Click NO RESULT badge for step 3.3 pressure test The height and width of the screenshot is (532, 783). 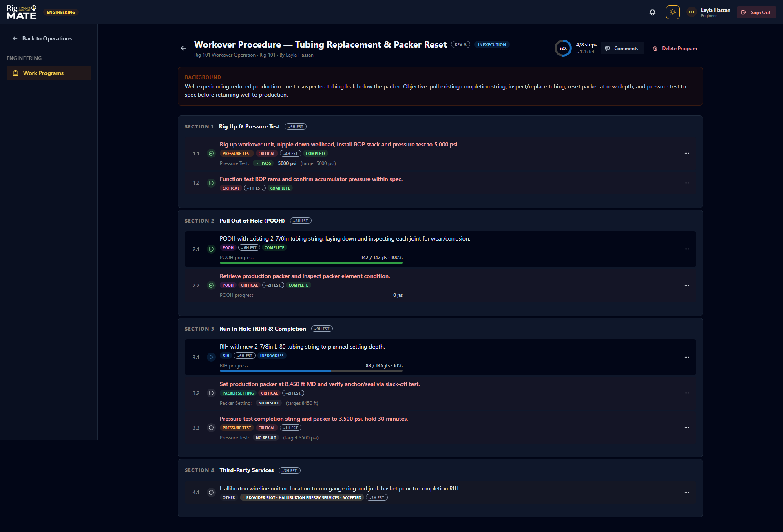(266, 438)
